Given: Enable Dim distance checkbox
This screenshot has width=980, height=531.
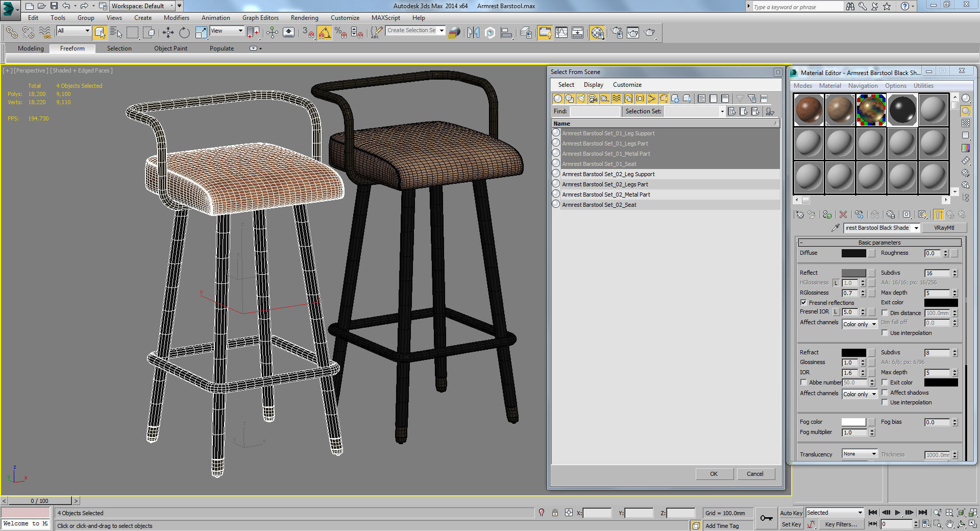Looking at the screenshot, I should [x=885, y=313].
